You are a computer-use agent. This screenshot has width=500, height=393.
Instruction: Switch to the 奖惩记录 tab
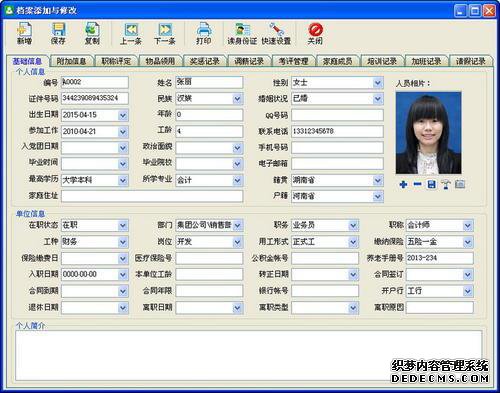pyautogui.click(x=205, y=61)
